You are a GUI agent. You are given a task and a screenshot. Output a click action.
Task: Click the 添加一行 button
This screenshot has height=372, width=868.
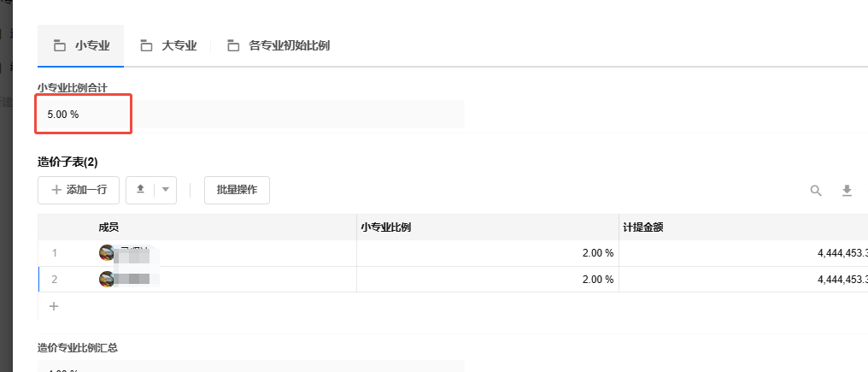[x=79, y=190]
